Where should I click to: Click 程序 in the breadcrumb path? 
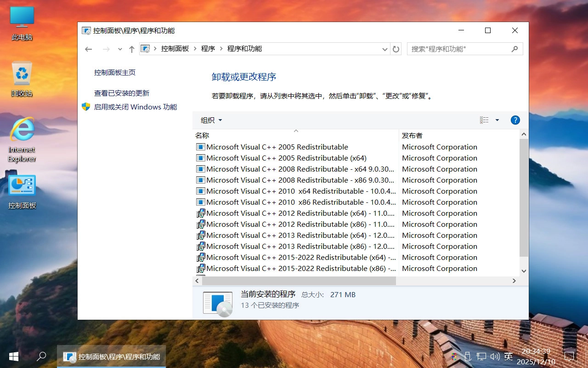click(x=208, y=48)
